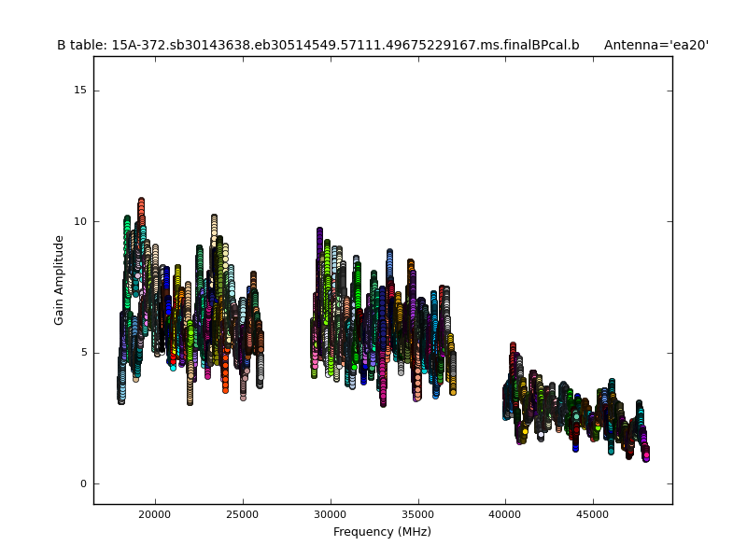Image resolution: width=747 pixels, height=560 pixels.
Task: Click the 20000 tick label on the x-axis
Action: click(155, 513)
